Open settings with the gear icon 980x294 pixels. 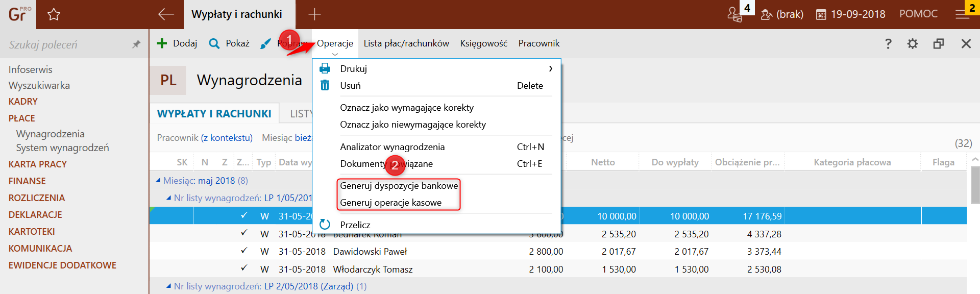[x=913, y=44]
